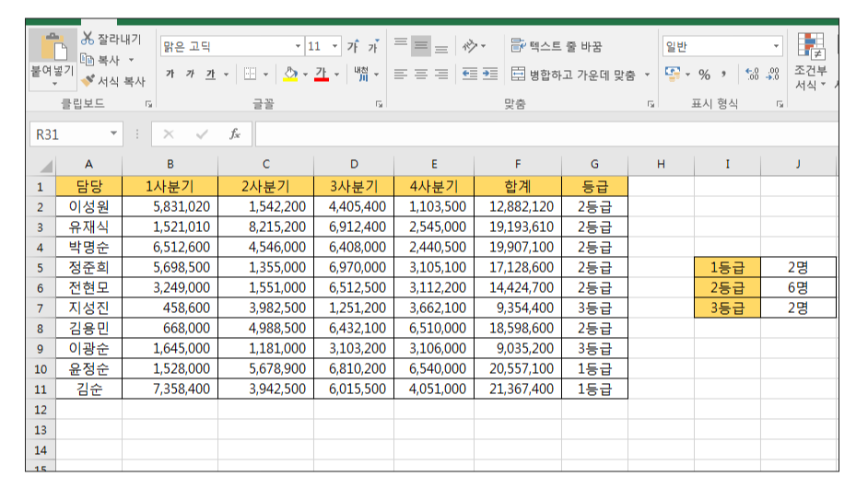Click Merge and Center (병합하고 가운데 맞춤)
The image size is (868, 488).
572,75
